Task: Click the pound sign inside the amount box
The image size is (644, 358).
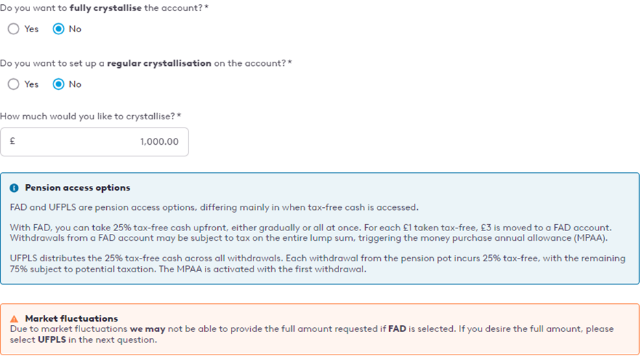Action: tap(12, 141)
